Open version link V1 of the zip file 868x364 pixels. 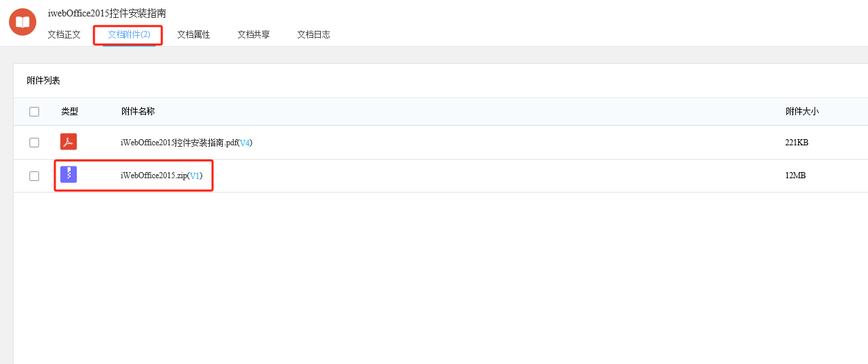pos(195,175)
